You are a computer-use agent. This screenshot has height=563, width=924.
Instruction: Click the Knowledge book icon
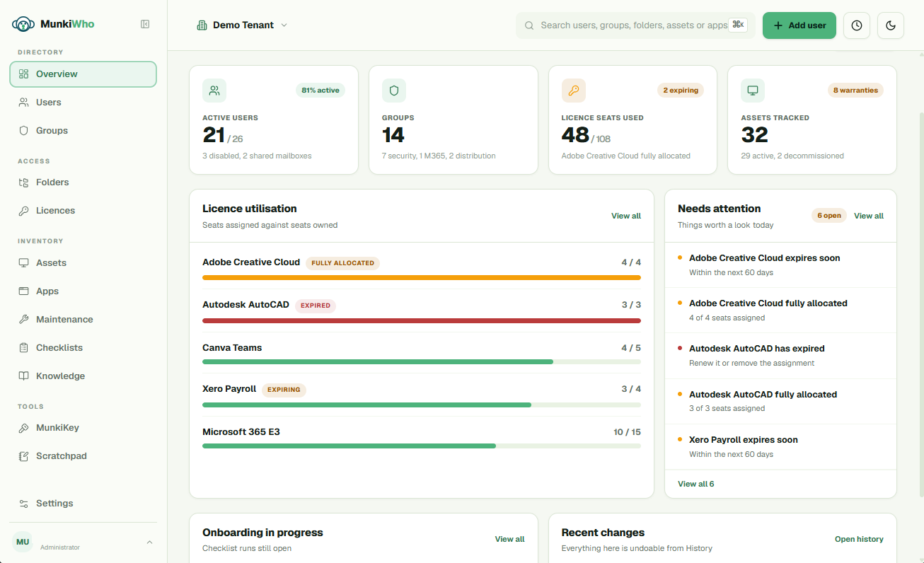click(x=23, y=376)
